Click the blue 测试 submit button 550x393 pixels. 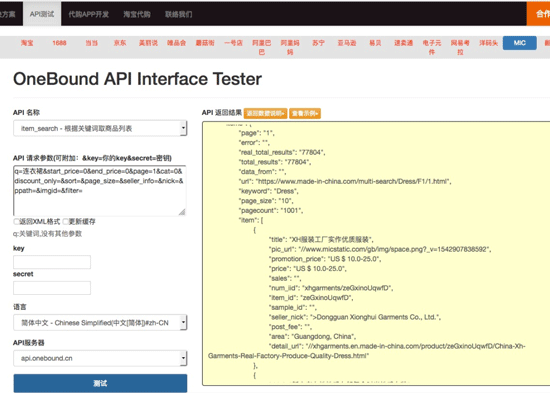click(x=100, y=383)
